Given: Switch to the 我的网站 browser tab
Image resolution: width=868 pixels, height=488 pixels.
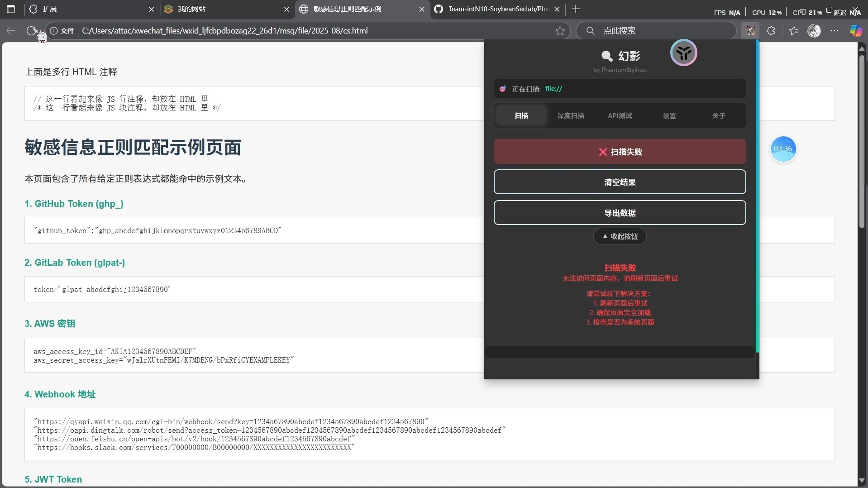Looking at the screenshot, I should point(226,9).
